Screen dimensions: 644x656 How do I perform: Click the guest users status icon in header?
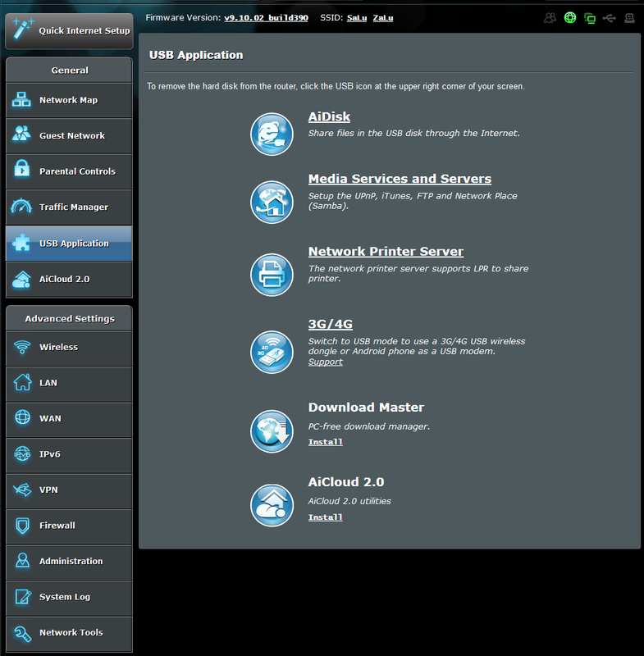[550, 18]
